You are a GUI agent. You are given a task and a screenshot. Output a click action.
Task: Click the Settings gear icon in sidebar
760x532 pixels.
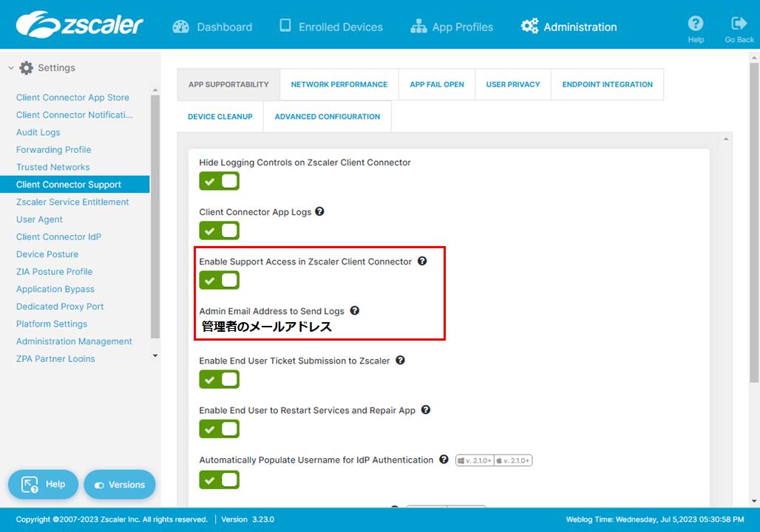tap(26, 68)
